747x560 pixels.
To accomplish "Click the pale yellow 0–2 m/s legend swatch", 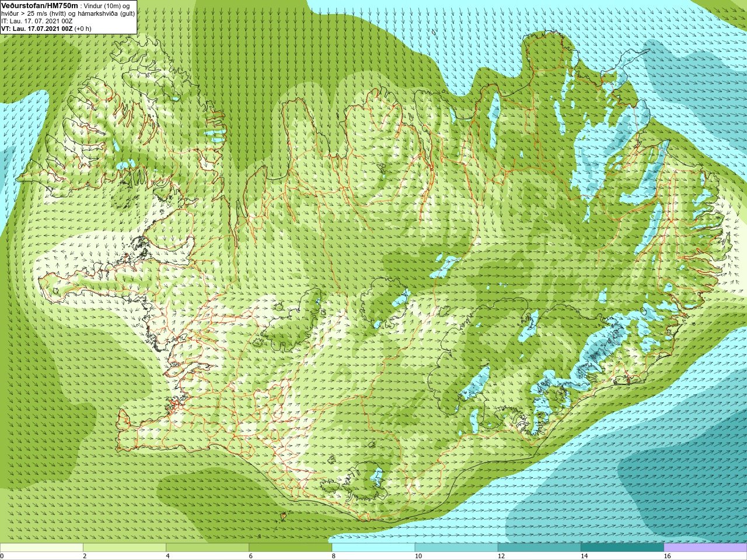I will pos(41,548).
